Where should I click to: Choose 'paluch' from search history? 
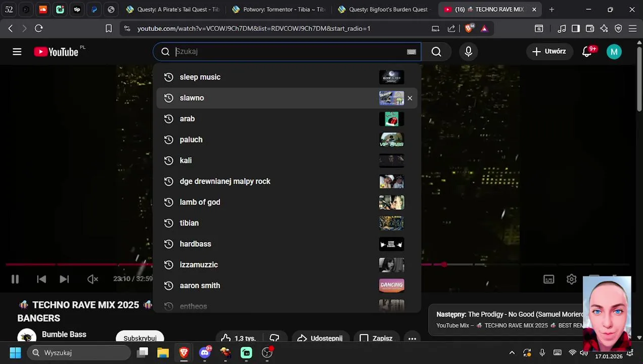tap(287, 140)
